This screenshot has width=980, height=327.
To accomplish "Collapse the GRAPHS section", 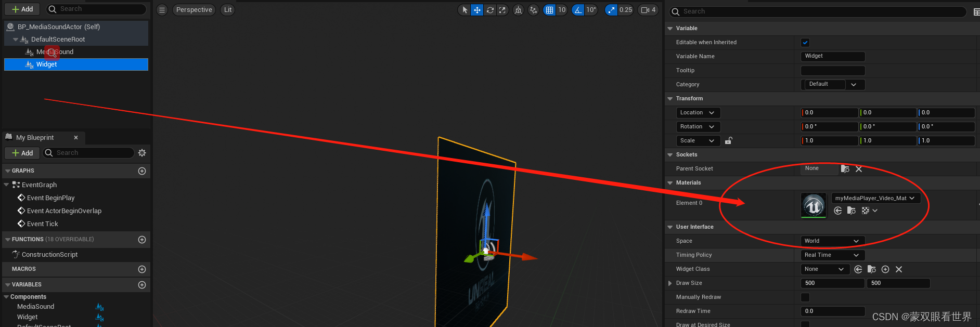I will [x=8, y=171].
